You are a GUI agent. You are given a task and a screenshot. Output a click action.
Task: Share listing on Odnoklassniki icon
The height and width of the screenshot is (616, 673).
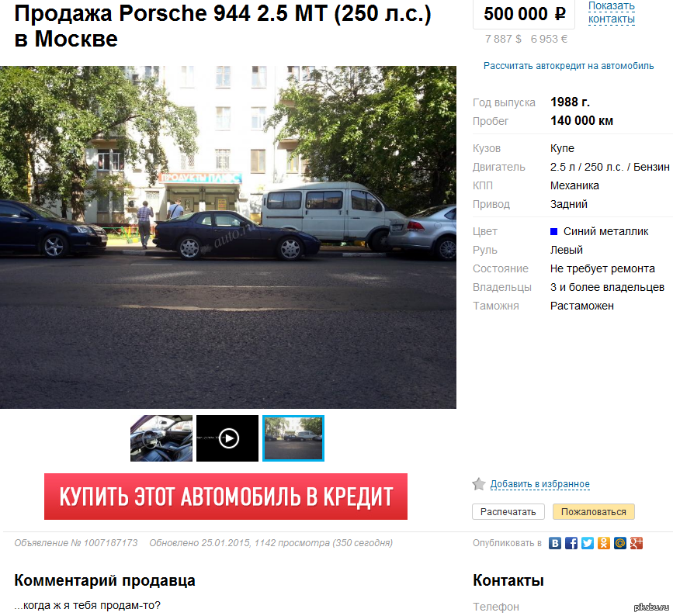point(603,543)
